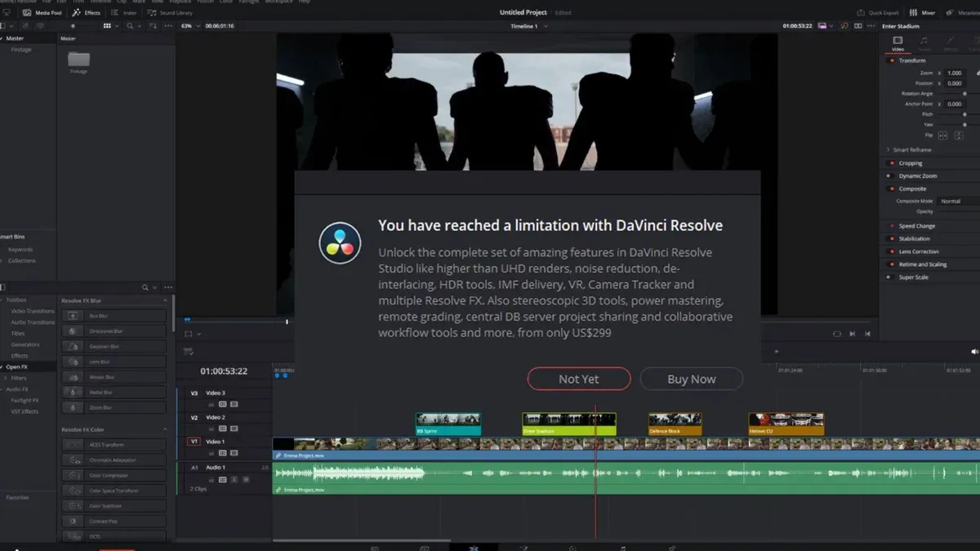Select the Mosaic Blur effect

[114, 377]
